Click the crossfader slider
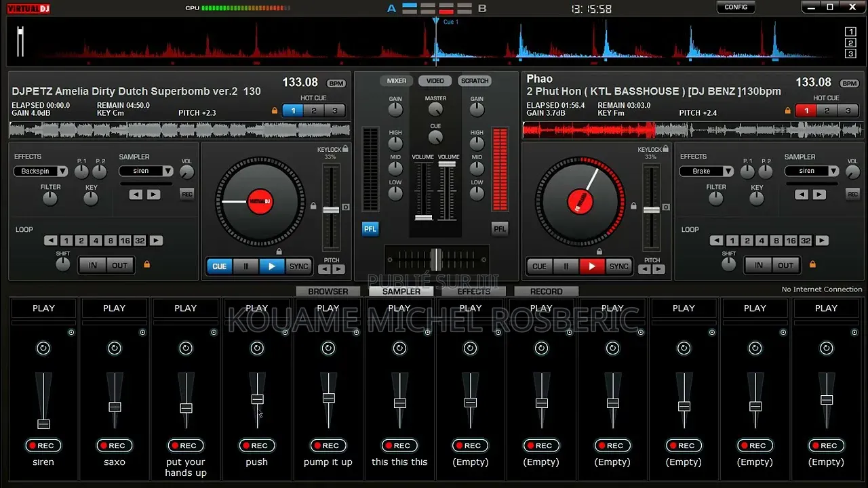Viewport: 868px width, 488px height. 437,260
